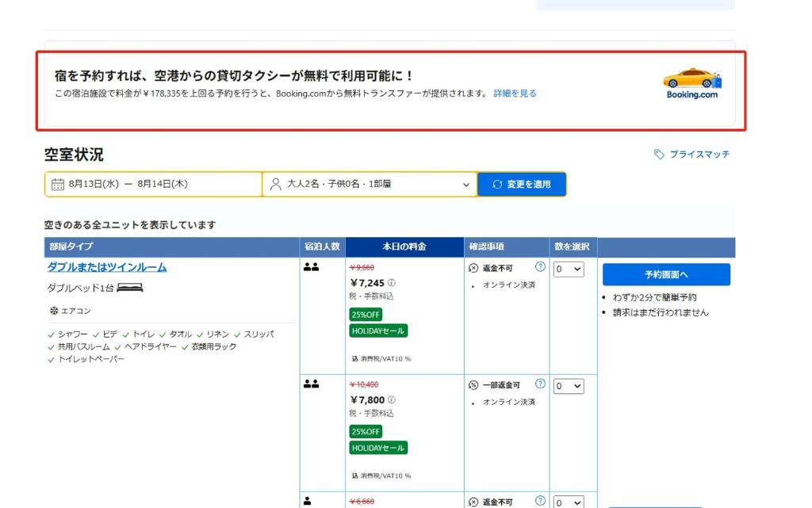Open the help tooltip beside 一部返金可
The image size is (812, 508).
click(539, 384)
